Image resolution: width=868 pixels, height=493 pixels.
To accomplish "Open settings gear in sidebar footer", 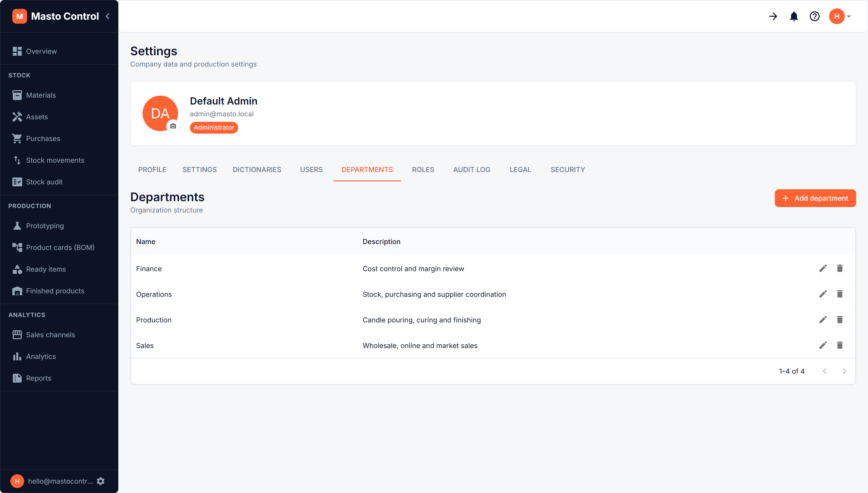I will pyautogui.click(x=101, y=481).
